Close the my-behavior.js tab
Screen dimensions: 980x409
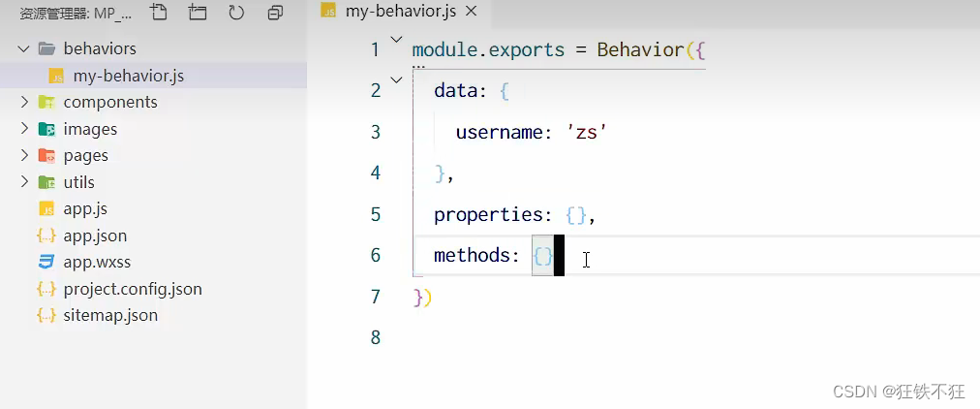(x=472, y=12)
